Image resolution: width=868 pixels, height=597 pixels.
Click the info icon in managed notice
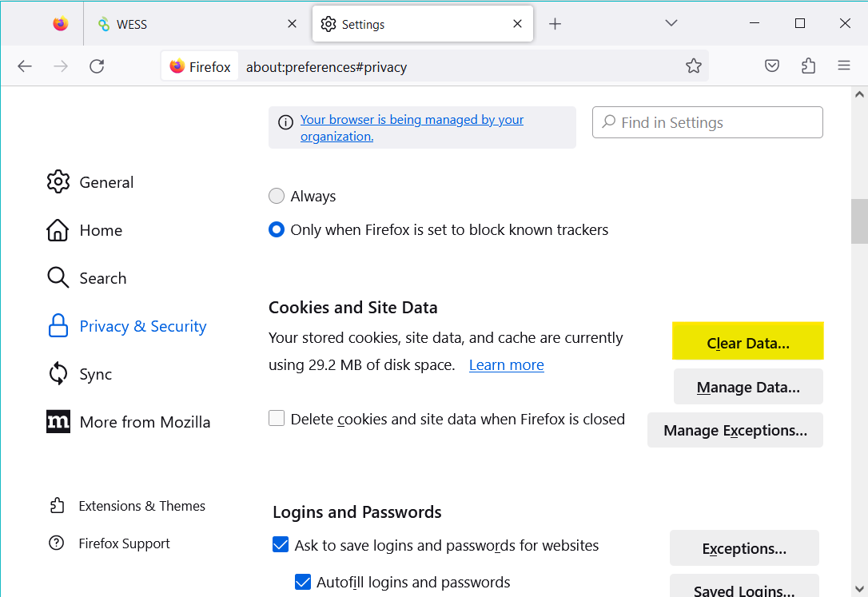(285, 122)
